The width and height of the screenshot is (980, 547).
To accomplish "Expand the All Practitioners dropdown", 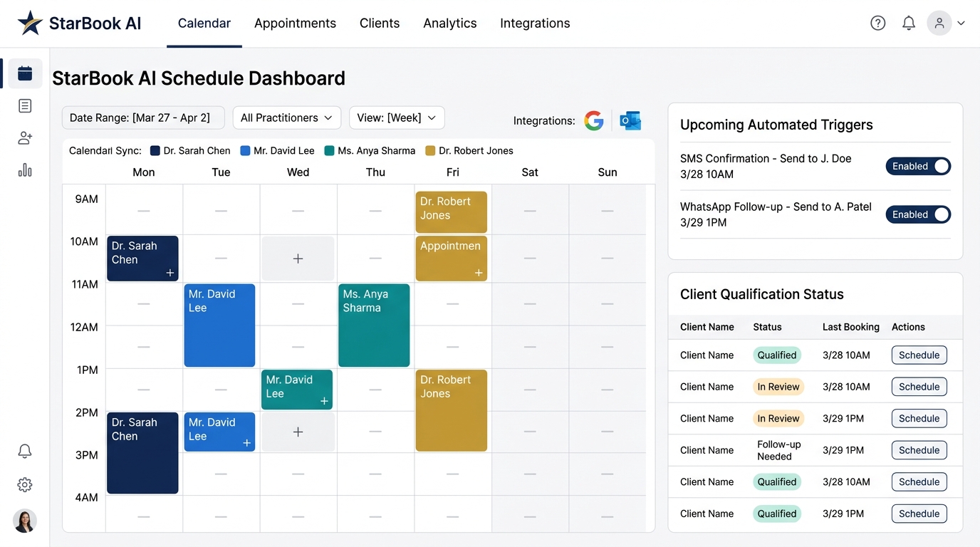I will pos(287,118).
